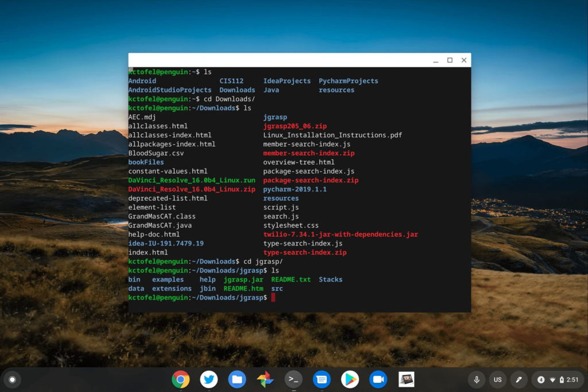Open the laptop image thumbnail app

[407, 379]
